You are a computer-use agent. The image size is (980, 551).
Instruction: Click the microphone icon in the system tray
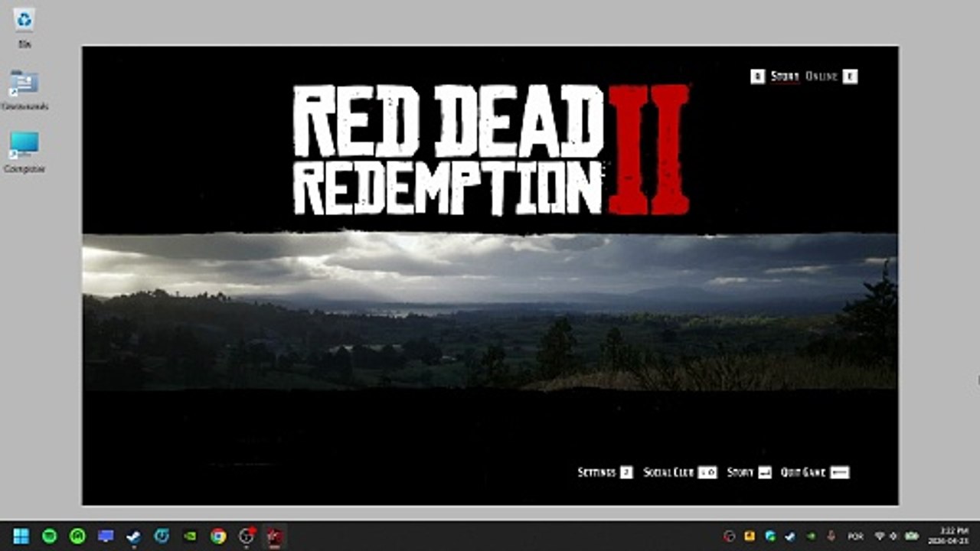831,536
